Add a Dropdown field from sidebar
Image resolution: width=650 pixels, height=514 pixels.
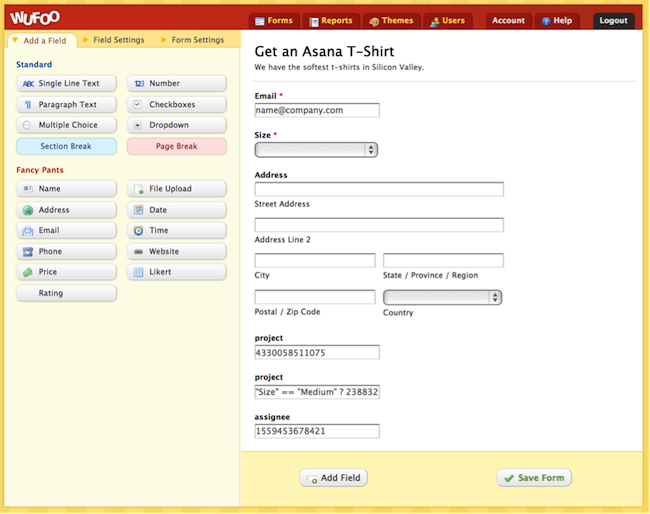tap(177, 125)
